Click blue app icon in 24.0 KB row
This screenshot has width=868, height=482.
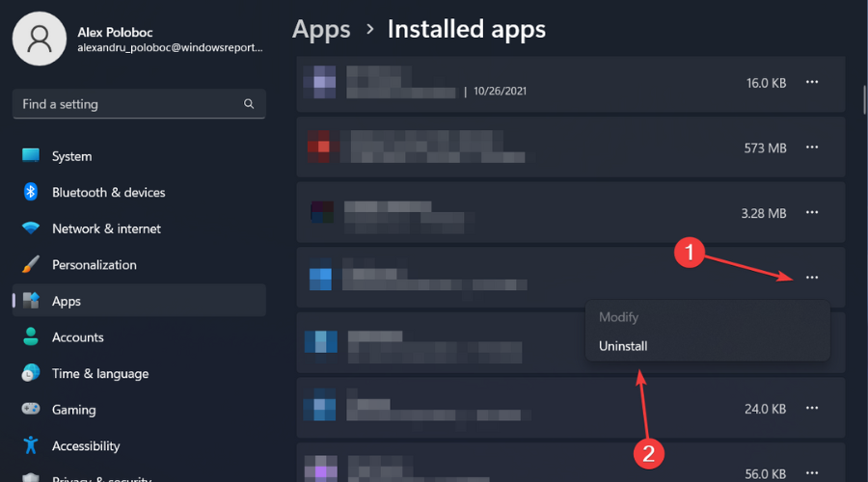pyautogui.click(x=320, y=405)
